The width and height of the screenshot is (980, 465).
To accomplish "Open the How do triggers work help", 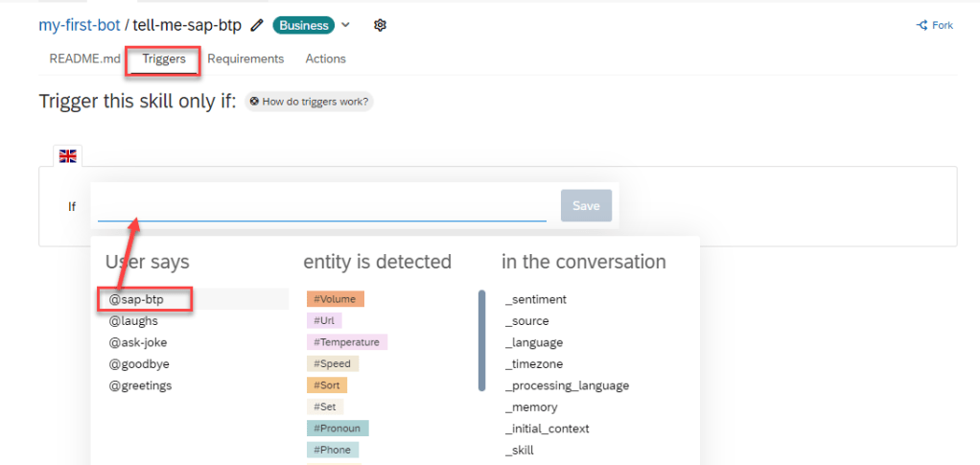I will [x=309, y=102].
